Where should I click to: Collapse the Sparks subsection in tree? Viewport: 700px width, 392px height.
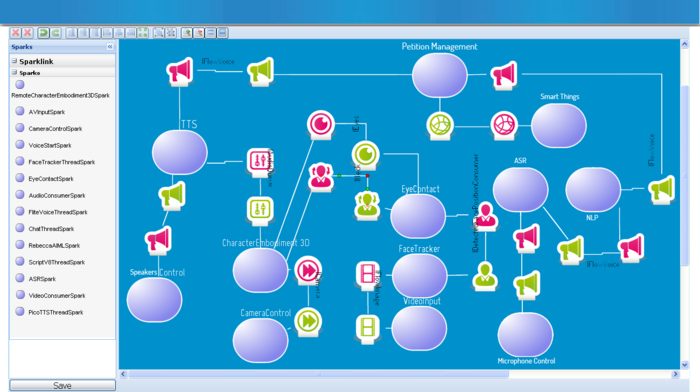[x=14, y=72]
